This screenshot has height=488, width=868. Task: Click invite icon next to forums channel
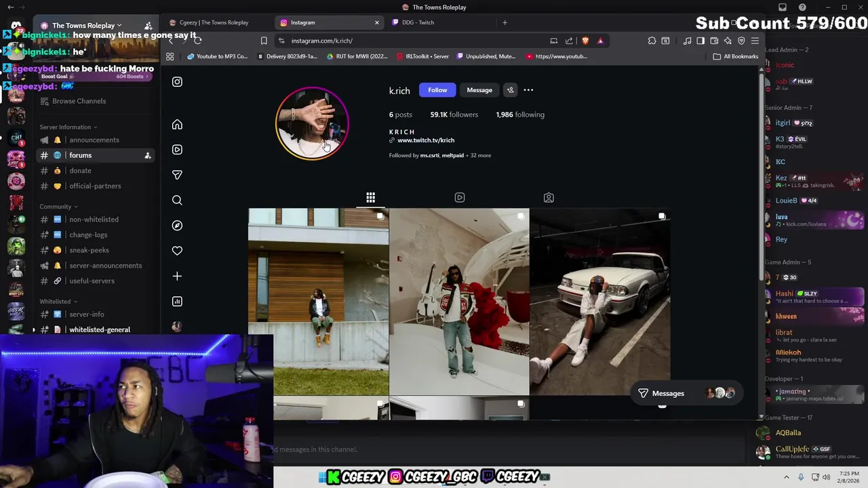click(x=147, y=156)
